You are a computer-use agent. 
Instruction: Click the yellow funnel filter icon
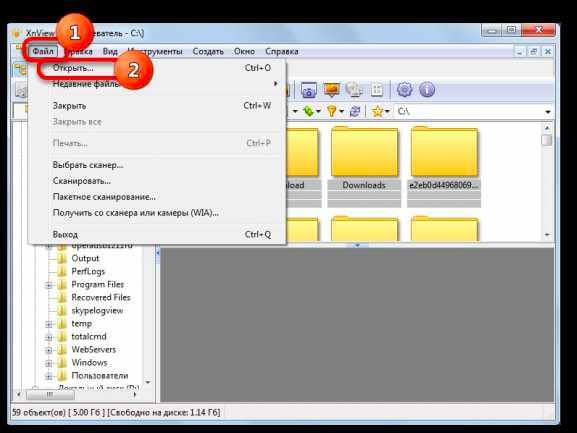click(332, 111)
